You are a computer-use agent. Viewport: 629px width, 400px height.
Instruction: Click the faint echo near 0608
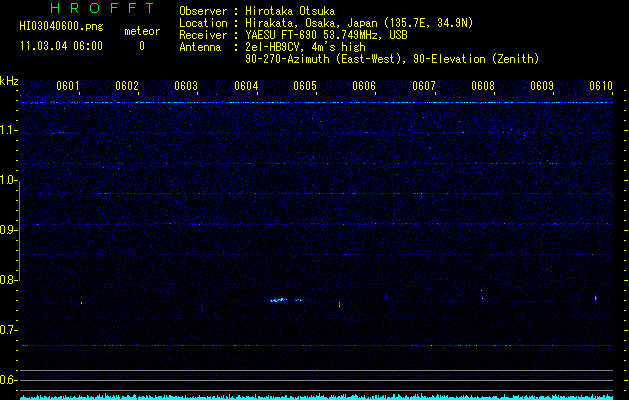click(482, 294)
